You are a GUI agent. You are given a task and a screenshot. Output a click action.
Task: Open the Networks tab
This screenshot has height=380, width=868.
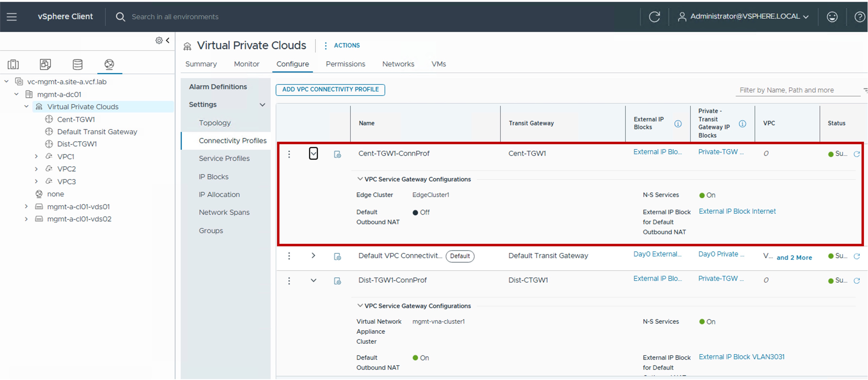pyautogui.click(x=398, y=64)
